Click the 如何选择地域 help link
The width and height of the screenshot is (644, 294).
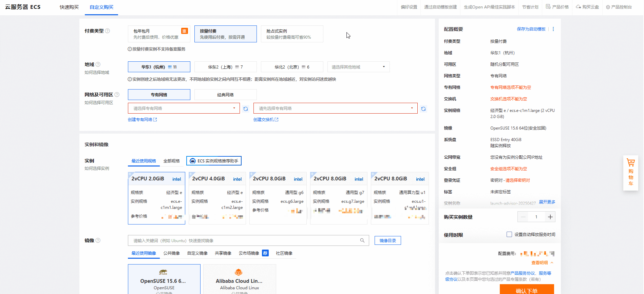click(97, 73)
